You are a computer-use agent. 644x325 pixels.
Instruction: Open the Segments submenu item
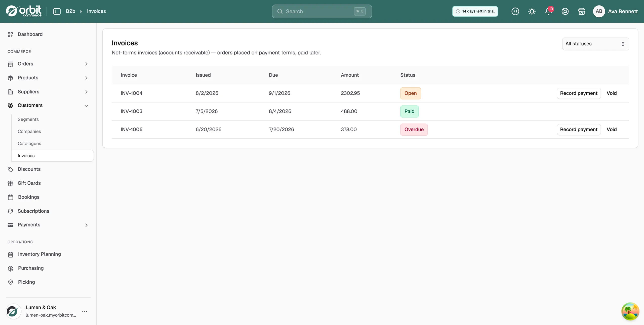(28, 119)
